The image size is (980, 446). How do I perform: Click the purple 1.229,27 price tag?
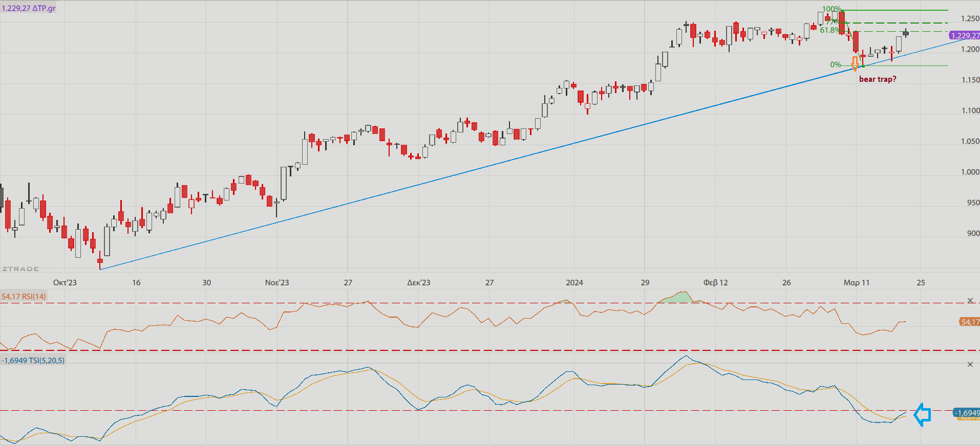click(x=964, y=36)
